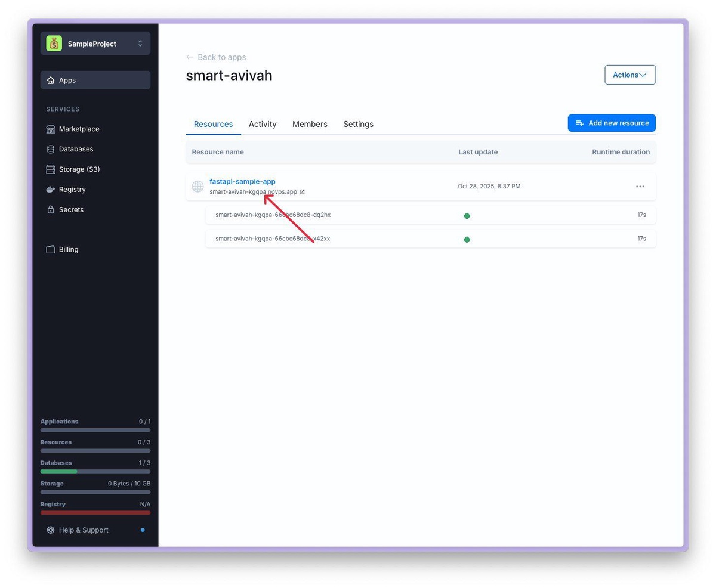Click the Billing wallet icon
716x588 pixels.
[51, 249]
